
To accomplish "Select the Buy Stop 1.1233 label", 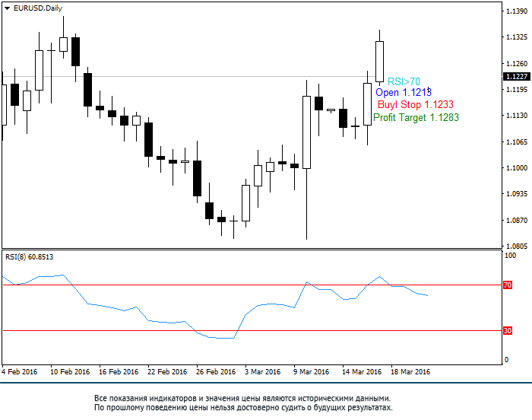I will pyautogui.click(x=415, y=105).
